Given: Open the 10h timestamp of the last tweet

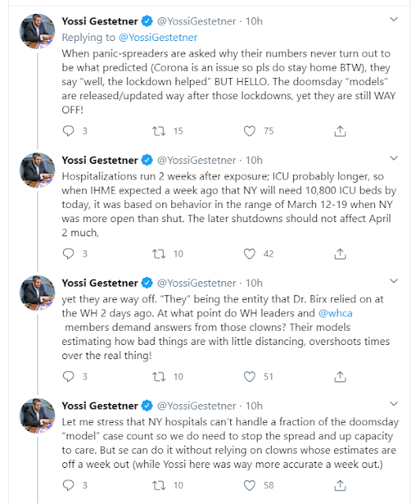Looking at the screenshot, I should point(254,406).
